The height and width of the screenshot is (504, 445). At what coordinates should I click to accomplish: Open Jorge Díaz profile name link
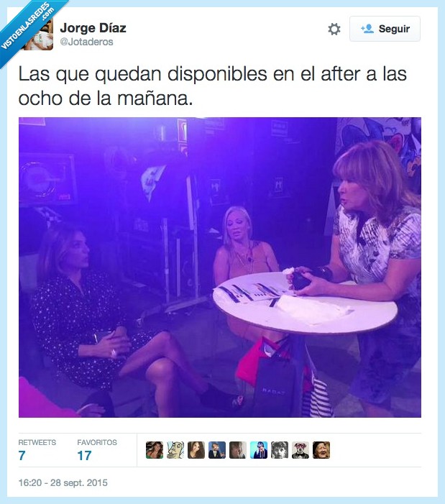(93, 27)
